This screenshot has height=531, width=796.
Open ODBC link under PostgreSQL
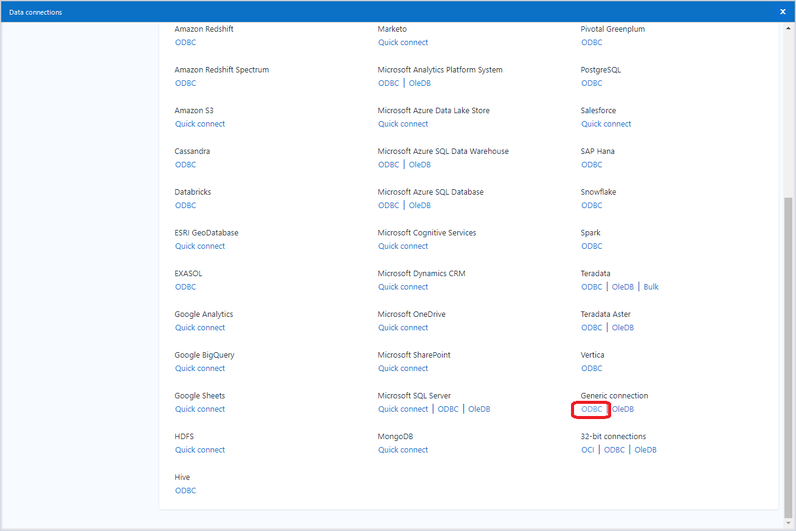[591, 83]
